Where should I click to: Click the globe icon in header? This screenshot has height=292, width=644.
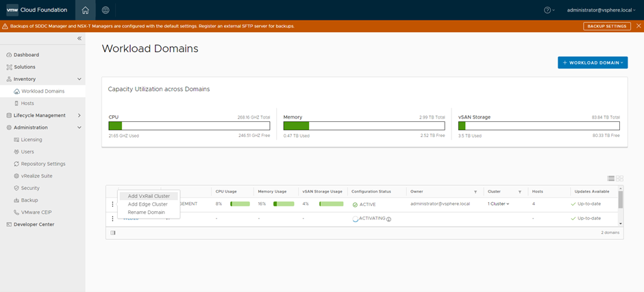click(105, 10)
